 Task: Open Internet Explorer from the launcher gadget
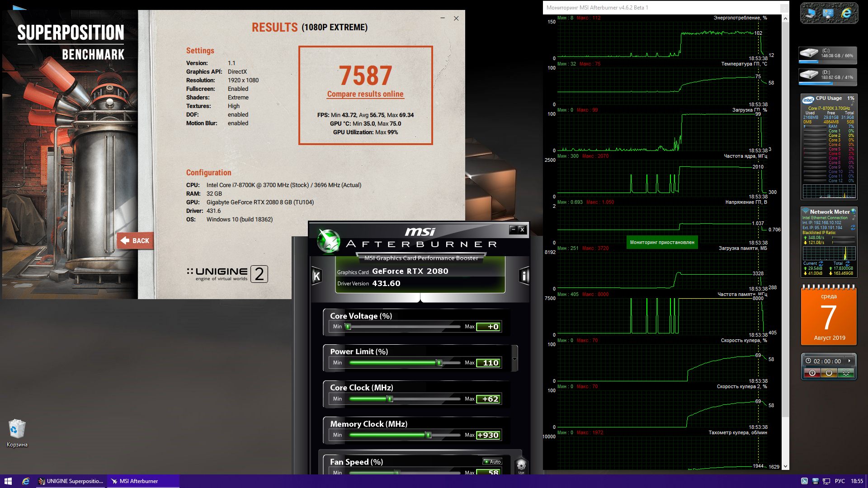click(846, 14)
